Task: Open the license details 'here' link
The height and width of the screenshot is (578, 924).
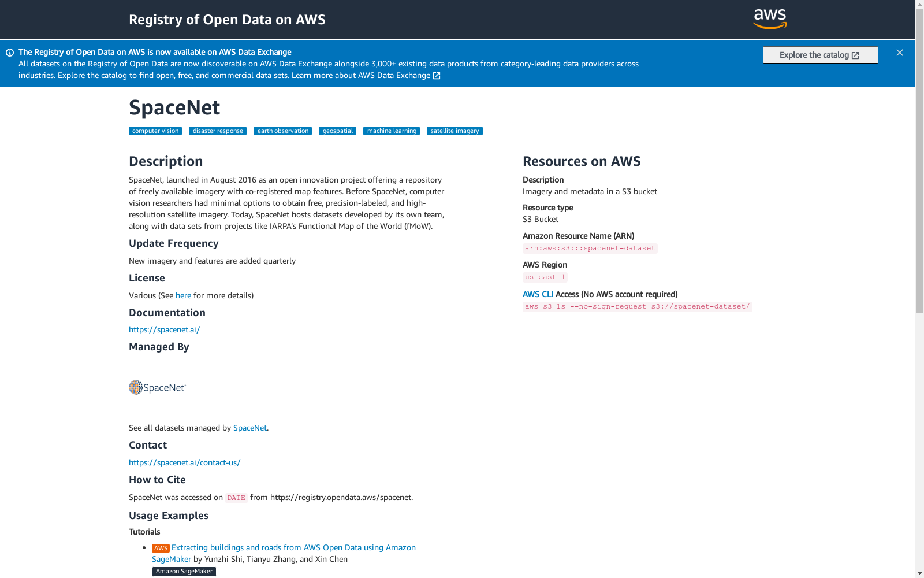Action: click(183, 295)
